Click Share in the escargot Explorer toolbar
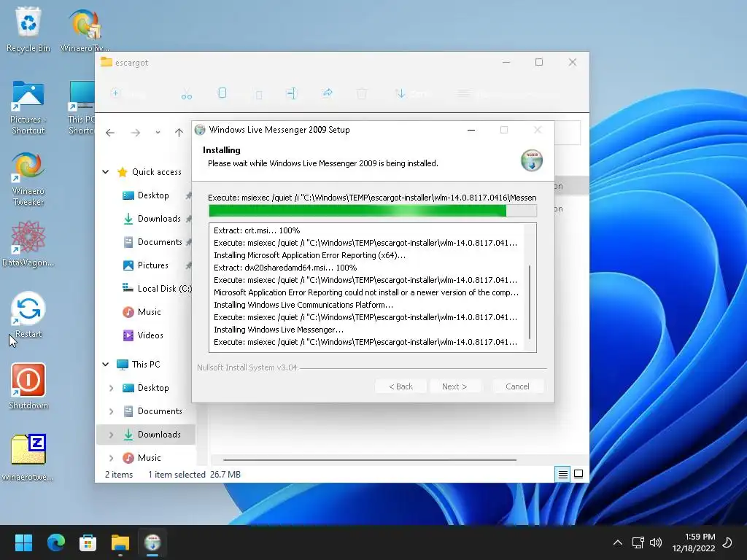 coord(328,94)
